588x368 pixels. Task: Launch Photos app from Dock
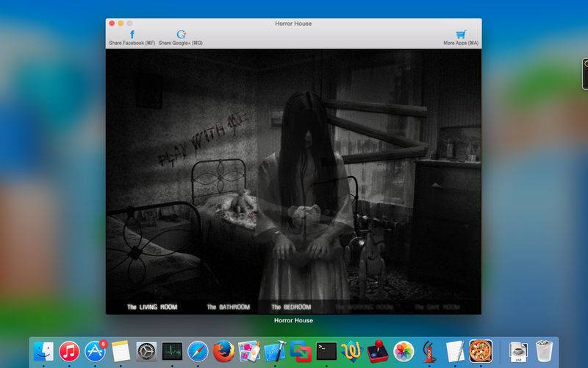404,352
